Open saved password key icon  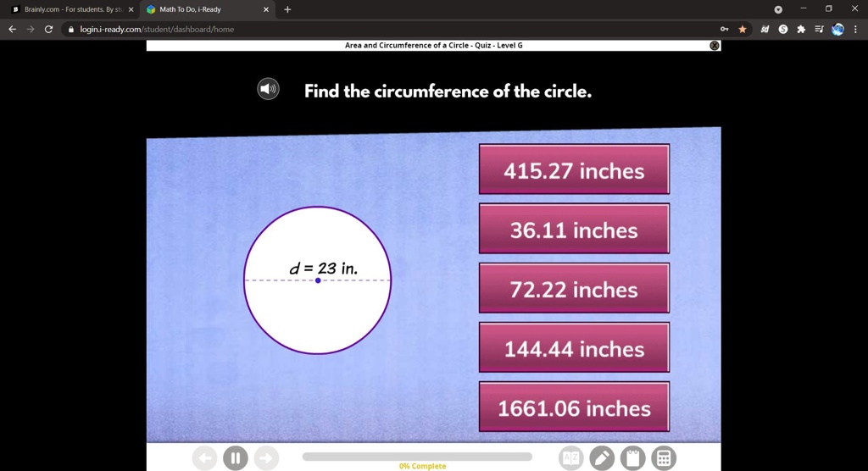click(x=724, y=30)
